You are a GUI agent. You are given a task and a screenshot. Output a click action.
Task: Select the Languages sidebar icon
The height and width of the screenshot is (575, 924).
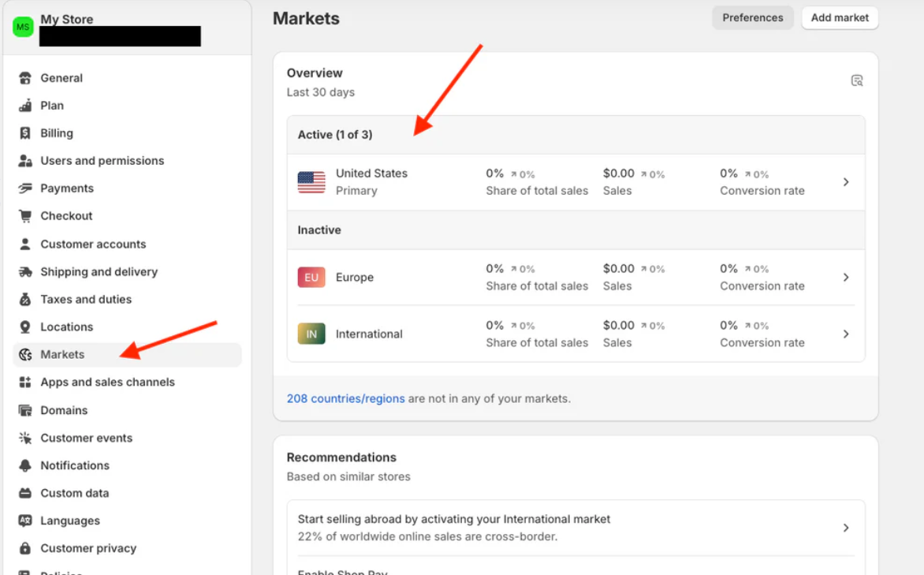coord(25,520)
